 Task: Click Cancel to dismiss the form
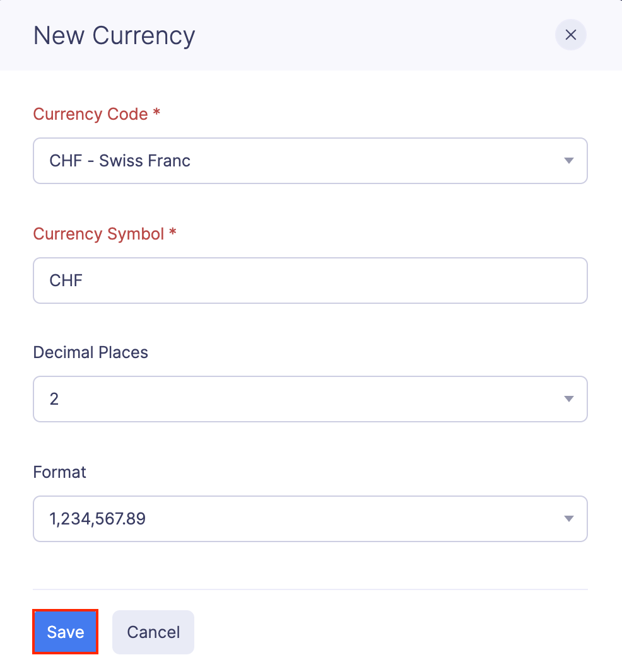click(x=153, y=632)
